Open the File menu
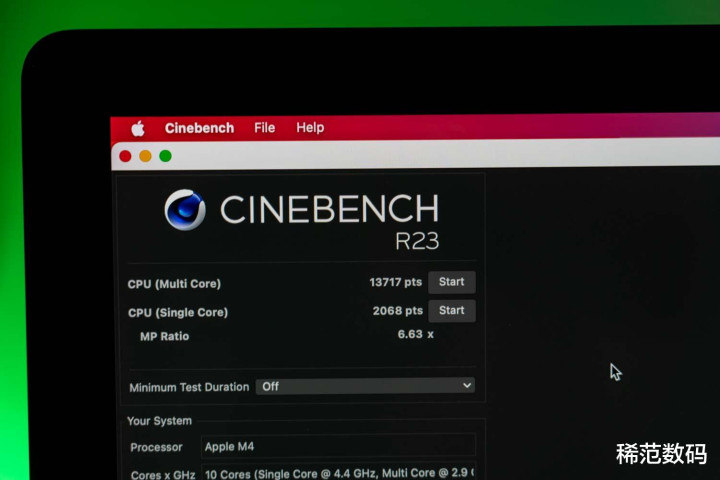Screen dimensions: 720x480 coord(264,128)
